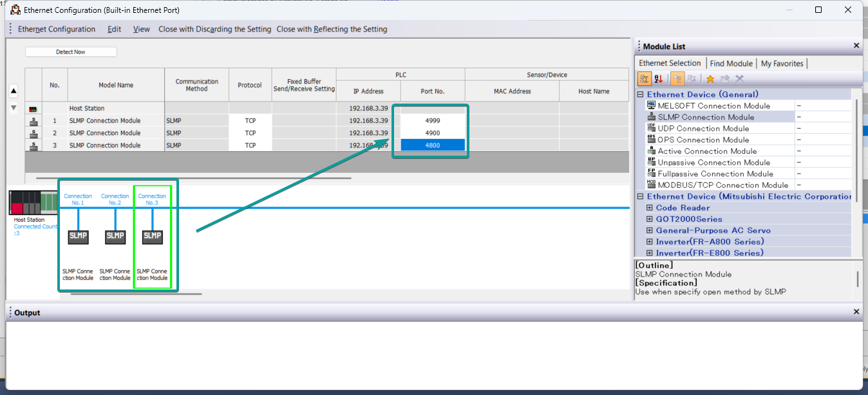Select the Fullpassive Connection Module icon

(651, 174)
